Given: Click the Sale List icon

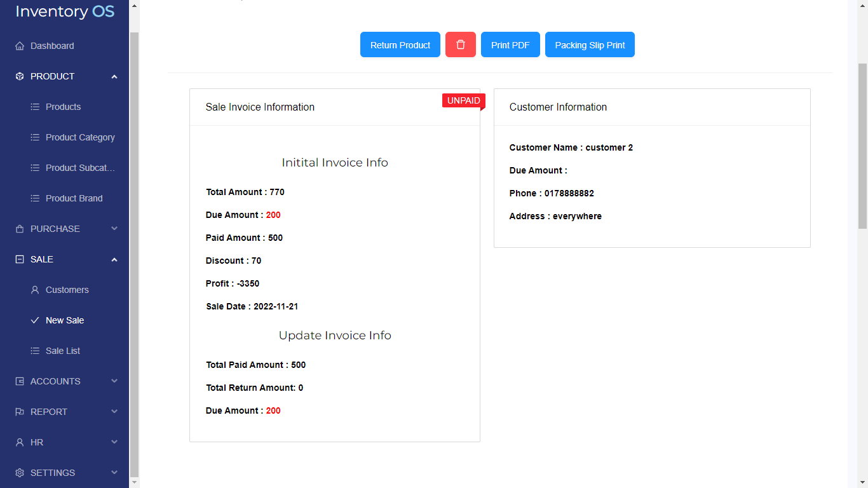Looking at the screenshot, I should coord(35,351).
